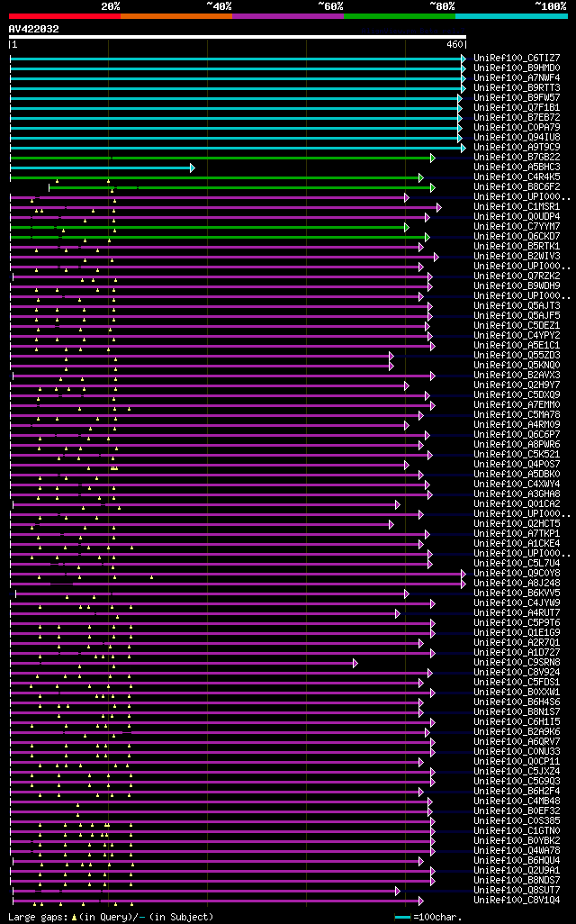This screenshot has width=576, height=924.
Task: Select the UniRef100_Q2H9Y7 label
Action: click(517, 385)
